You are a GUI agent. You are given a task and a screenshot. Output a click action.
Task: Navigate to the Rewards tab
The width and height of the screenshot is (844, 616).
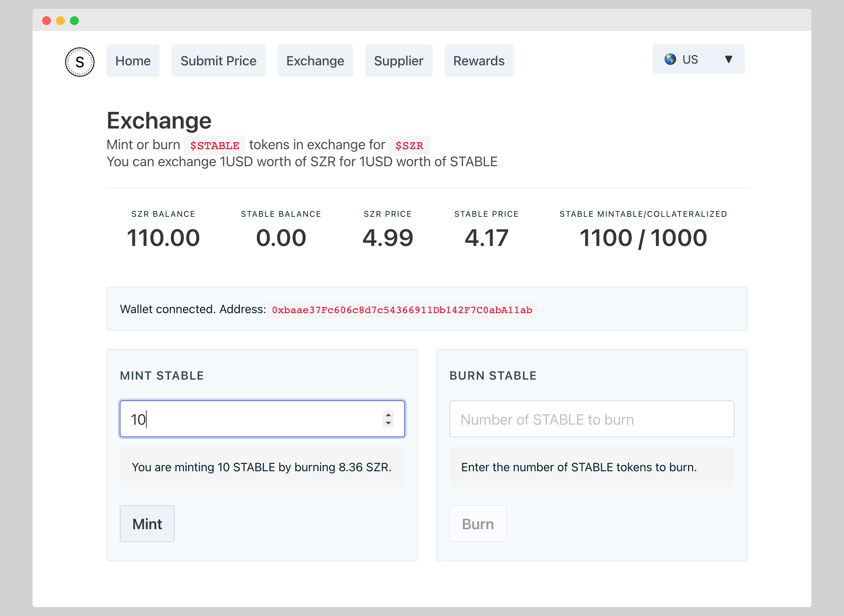click(478, 61)
